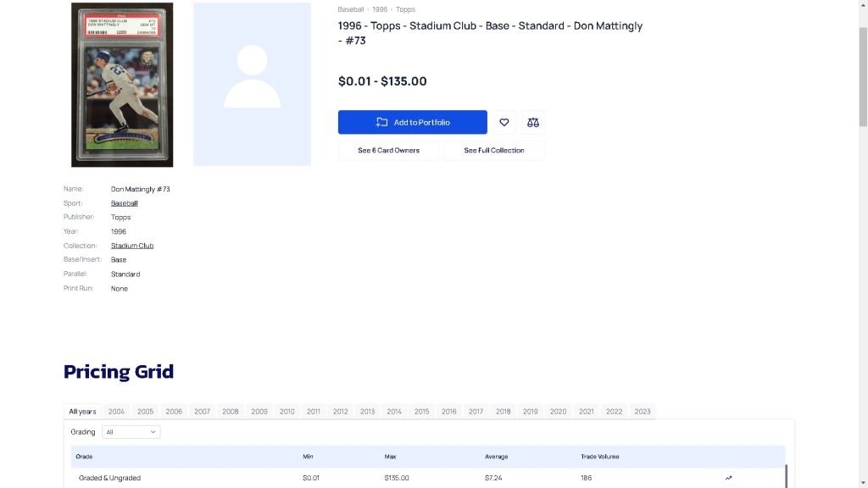Viewport: 868px width, 488px height.
Task: Expand the Grading dropdown
Action: [131, 432]
